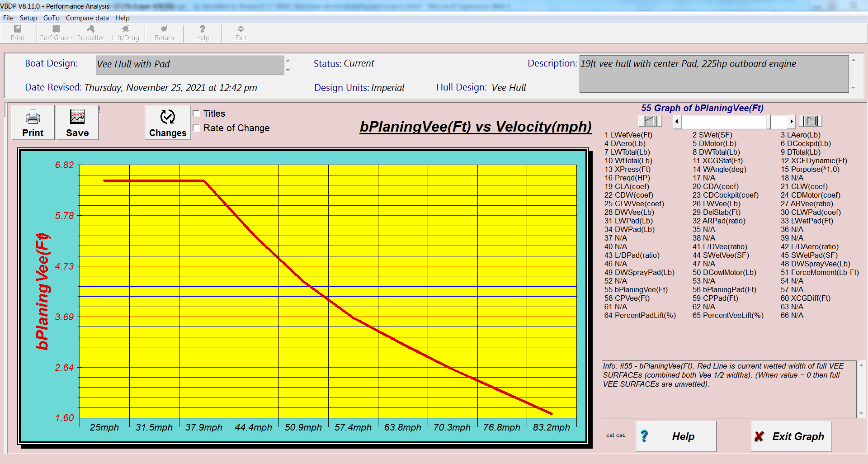Click Info box scrollbar up arrow
The image size is (868, 464).
click(x=861, y=365)
